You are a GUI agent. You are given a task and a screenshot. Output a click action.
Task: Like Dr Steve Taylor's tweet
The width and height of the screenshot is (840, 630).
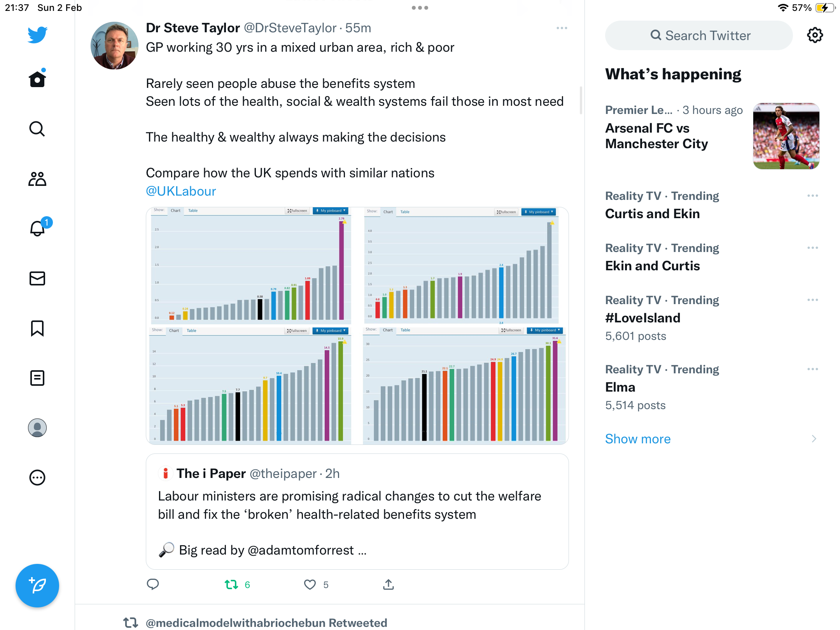[x=310, y=584]
